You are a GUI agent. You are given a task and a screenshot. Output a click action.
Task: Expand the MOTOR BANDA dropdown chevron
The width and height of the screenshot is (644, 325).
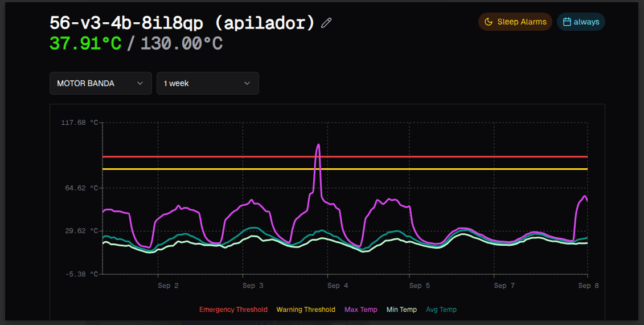[x=140, y=83]
